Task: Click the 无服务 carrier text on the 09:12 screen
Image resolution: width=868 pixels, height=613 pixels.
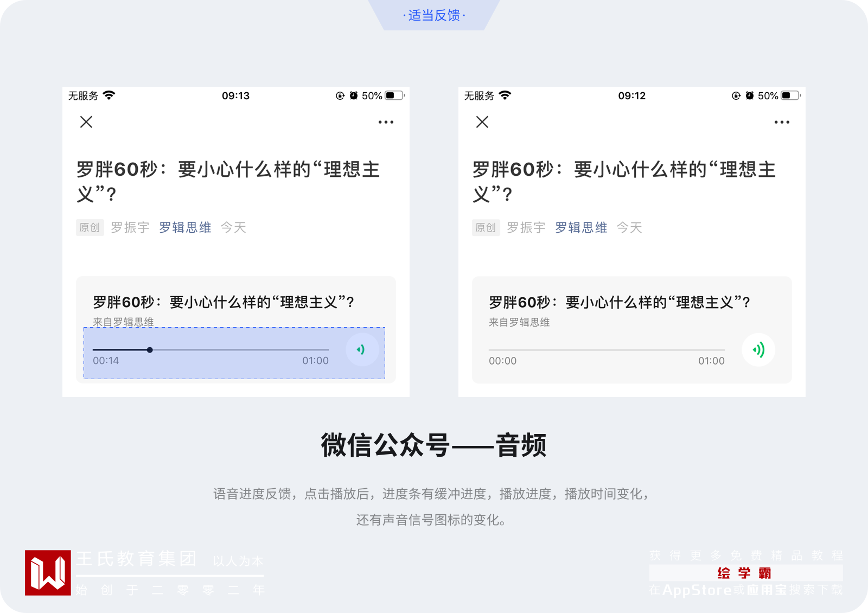Action: [479, 95]
